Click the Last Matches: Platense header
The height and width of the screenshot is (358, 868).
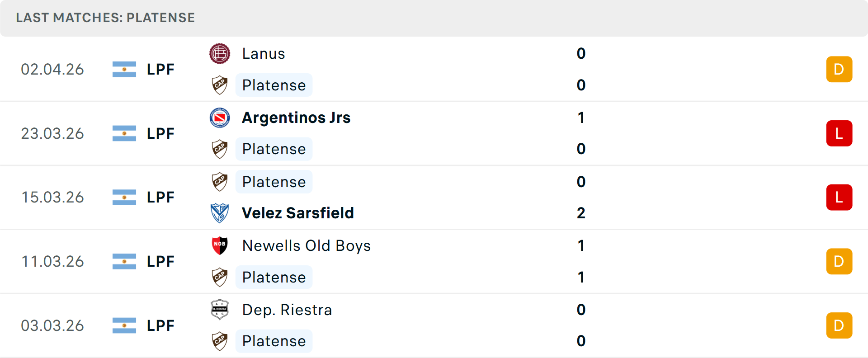coord(105,18)
